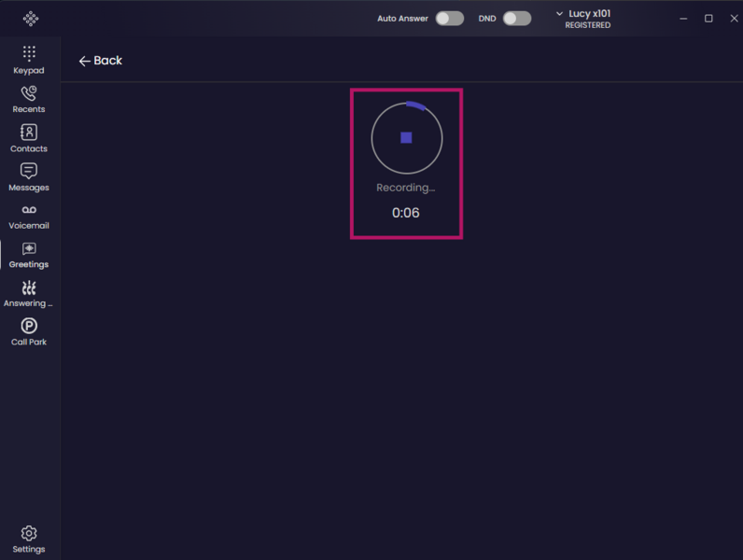Click the 0:06 recording timer
This screenshot has height=560, width=743.
(x=406, y=213)
